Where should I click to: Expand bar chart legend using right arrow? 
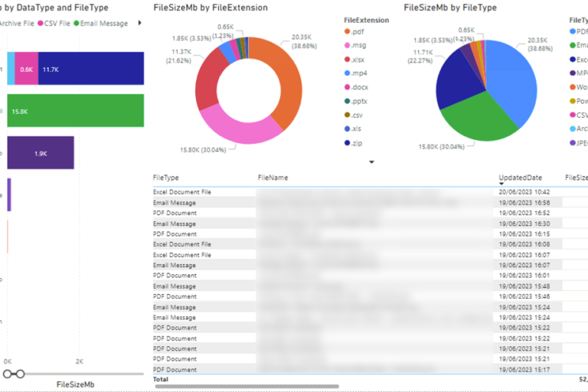[139, 23]
